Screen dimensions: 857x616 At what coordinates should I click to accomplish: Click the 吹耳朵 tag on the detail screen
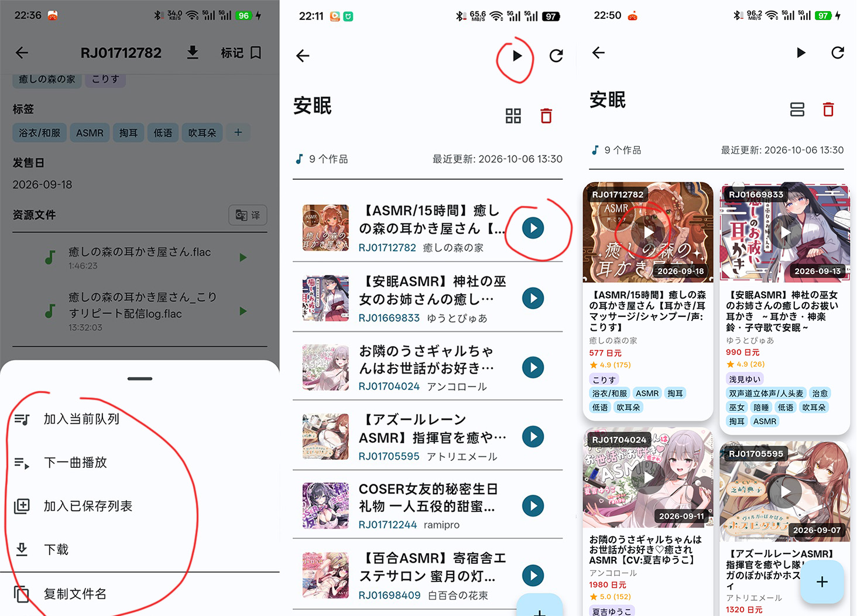pos(202,133)
